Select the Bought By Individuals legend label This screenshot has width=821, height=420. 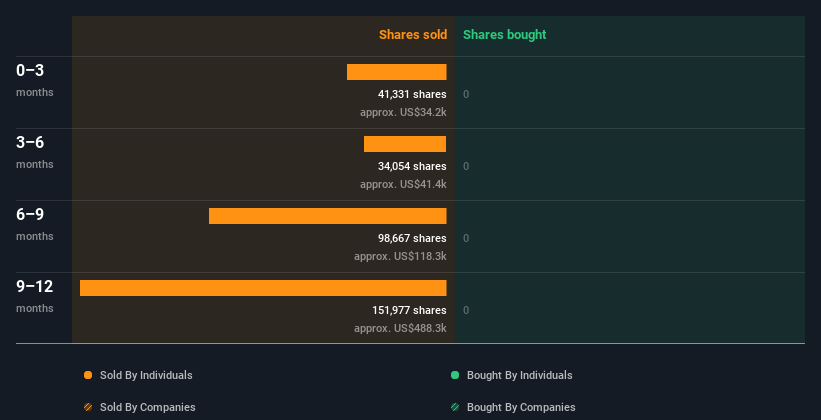pyautogui.click(x=519, y=375)
